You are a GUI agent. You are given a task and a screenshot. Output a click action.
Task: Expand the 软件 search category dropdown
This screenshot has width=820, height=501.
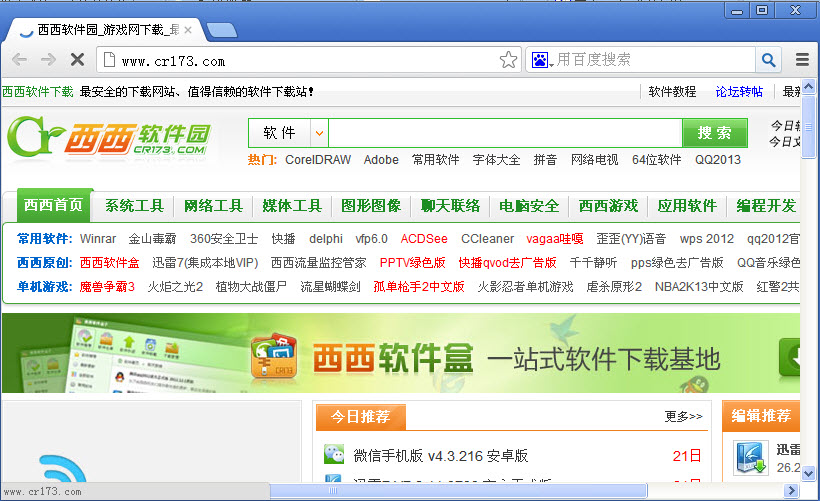319,133
